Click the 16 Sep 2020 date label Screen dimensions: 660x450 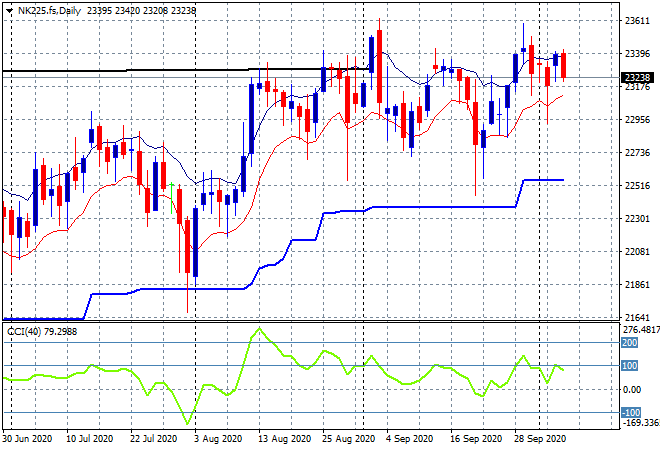point(476,439)
